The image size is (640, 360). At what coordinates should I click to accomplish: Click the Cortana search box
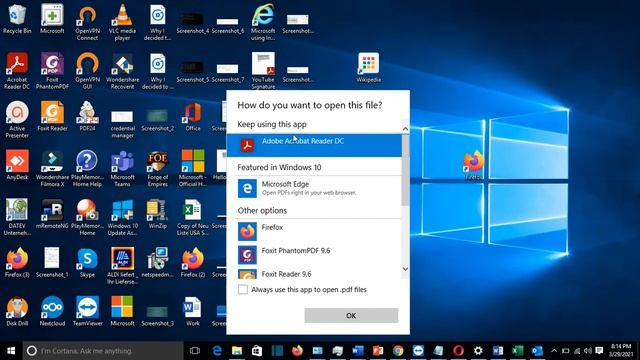tap(103, 351)
